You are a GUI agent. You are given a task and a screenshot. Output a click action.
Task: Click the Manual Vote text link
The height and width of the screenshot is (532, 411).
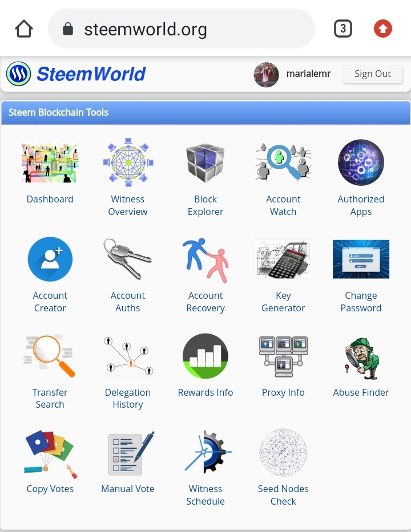click(x=128, y=489)
